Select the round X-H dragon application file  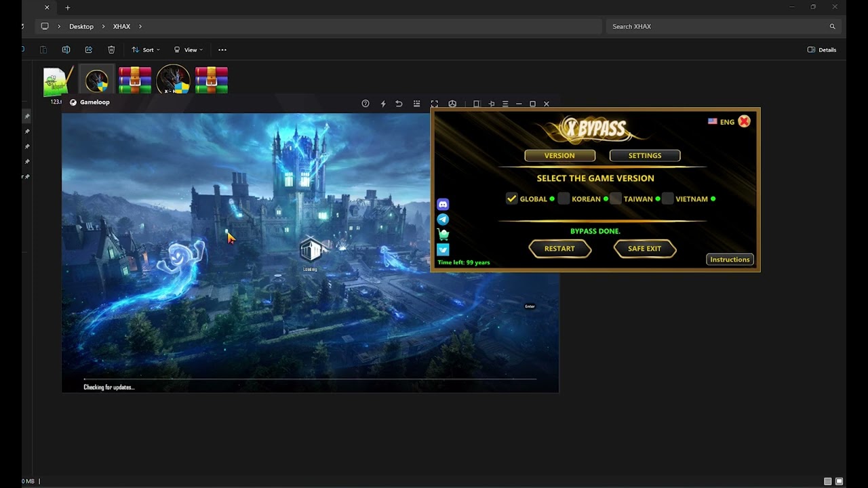tap(173, 80)
